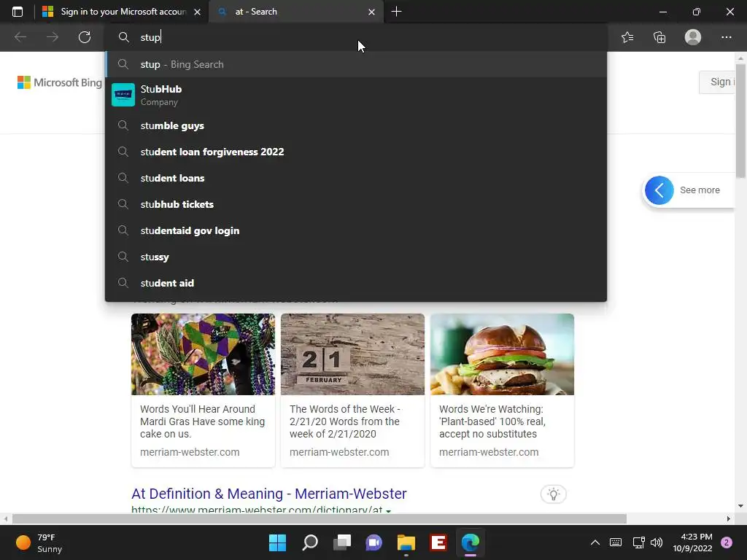The width and height of the screenshot is (747, 560).
Task: Click the volume speaker tray icon
Action: click(x=657, y=542)
